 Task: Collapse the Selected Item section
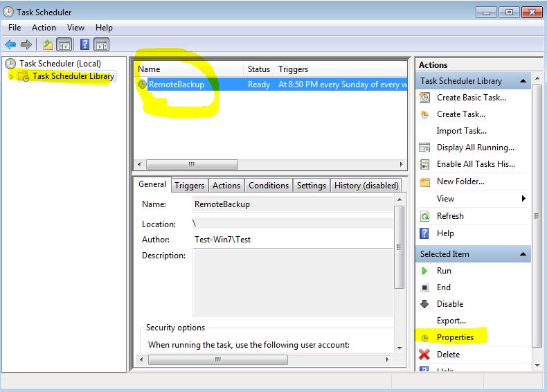(x=523, y=254)
